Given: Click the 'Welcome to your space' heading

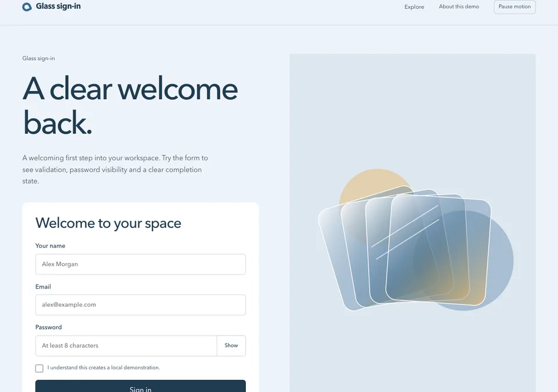Looking at the screenshot, I should pyautogui.click(x=108, y=223).
